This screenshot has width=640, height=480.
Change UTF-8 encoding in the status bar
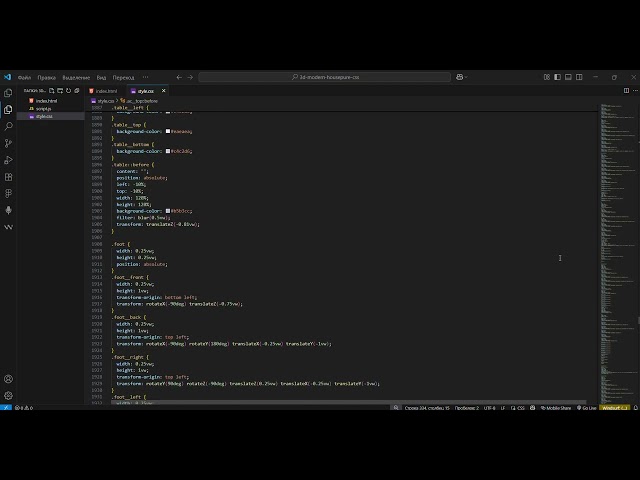(489, 408)
